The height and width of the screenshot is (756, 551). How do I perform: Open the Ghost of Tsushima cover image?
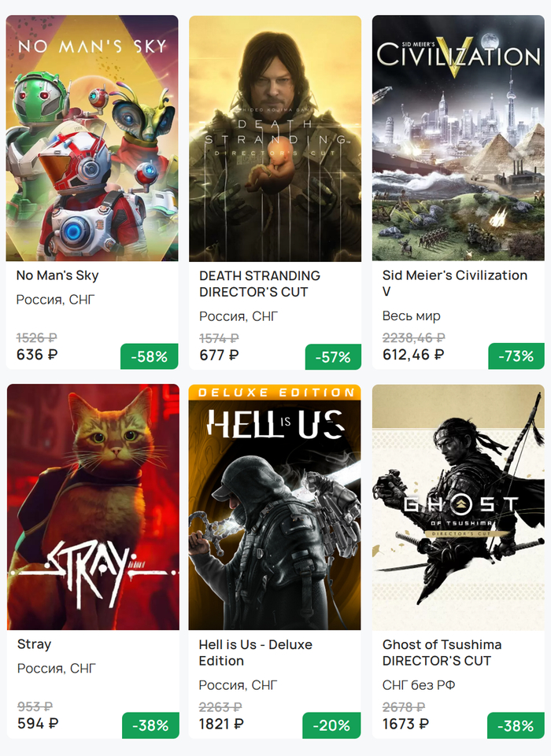pos(458,507)
